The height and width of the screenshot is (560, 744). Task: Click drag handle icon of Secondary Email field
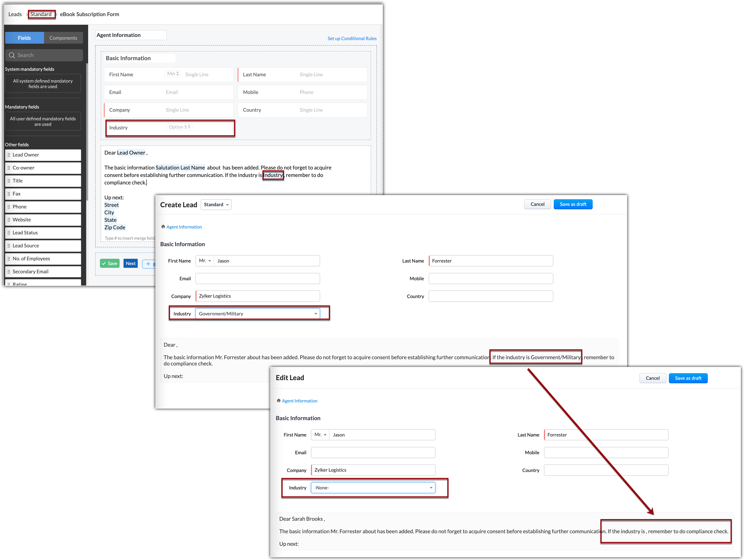[x=9, y=272]
